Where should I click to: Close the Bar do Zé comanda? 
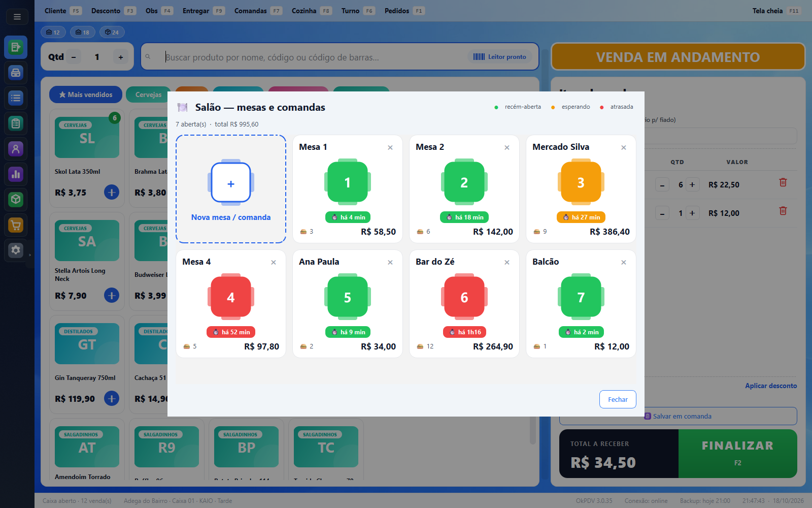[507, 262]
